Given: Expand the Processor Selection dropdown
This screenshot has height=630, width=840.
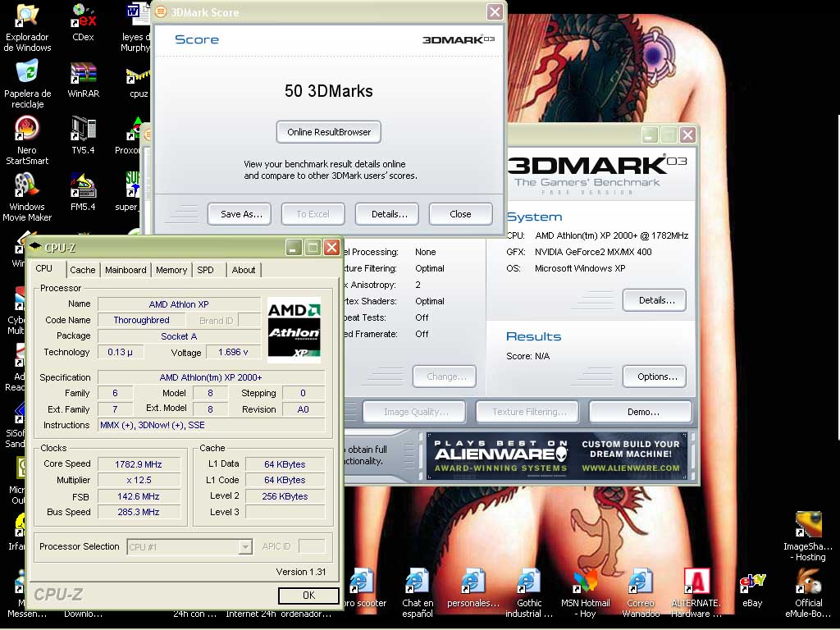Looking at the screenshot, I should click(x=244, y=547).
